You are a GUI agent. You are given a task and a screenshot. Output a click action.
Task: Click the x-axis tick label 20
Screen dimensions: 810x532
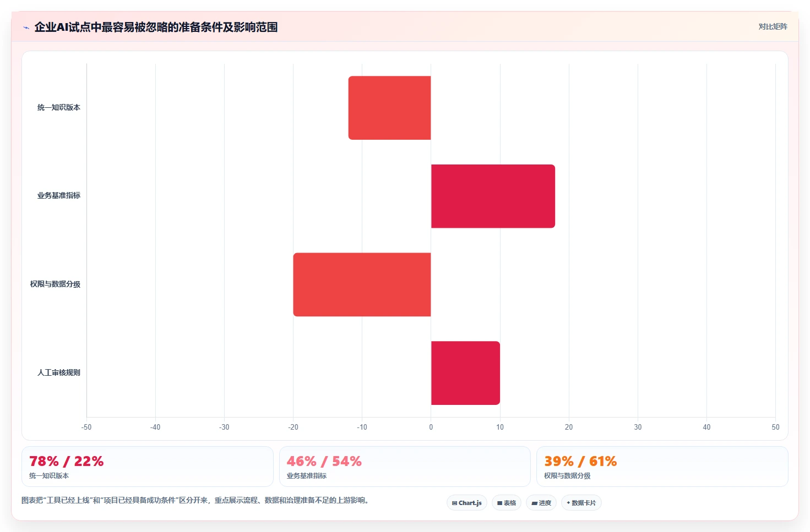569,427
